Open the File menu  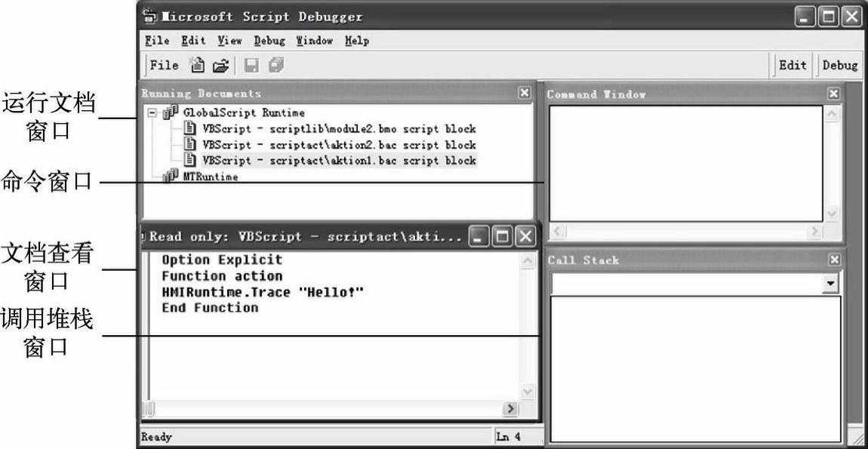[x=157, y=41]
